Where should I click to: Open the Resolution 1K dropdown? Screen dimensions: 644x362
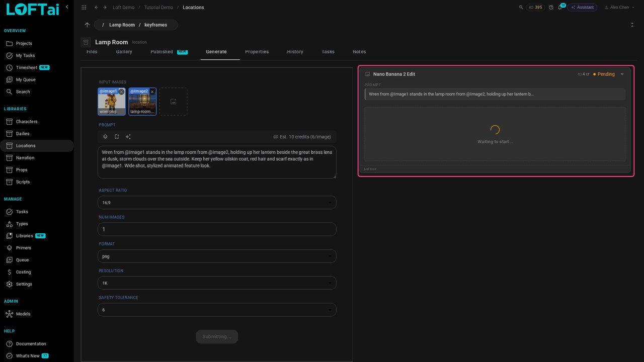217,283
